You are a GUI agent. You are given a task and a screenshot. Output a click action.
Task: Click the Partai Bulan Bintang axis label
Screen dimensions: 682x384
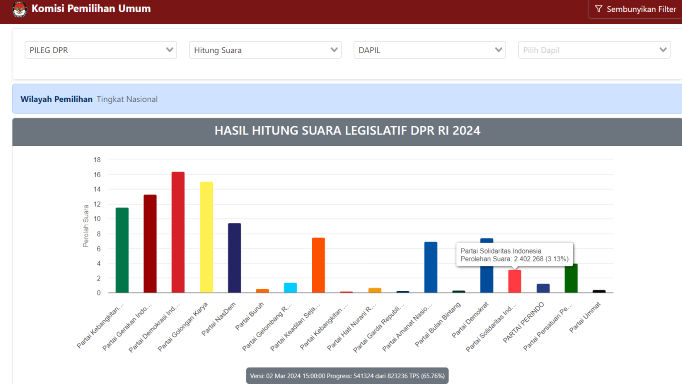pyautogui.click(x=438, y=324)
